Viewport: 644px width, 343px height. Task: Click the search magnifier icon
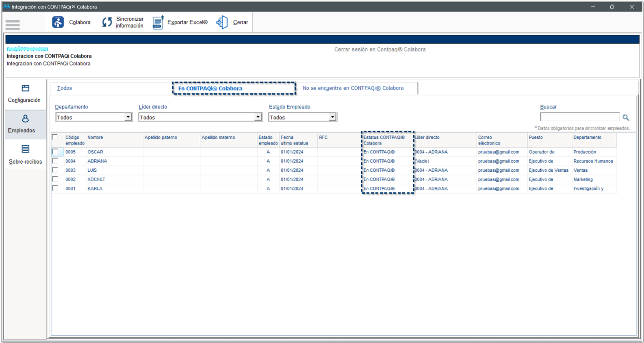click(626, 118)
